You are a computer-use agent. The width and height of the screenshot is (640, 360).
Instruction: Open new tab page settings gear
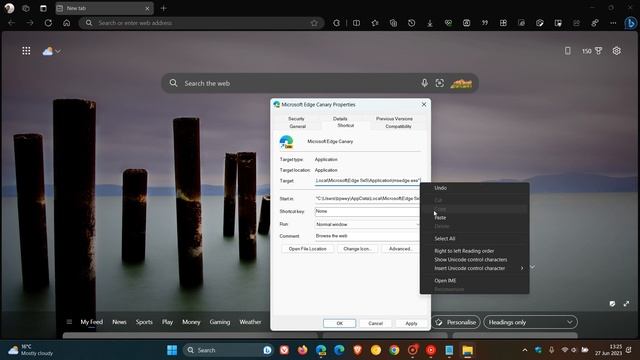(x=616, y=51)
